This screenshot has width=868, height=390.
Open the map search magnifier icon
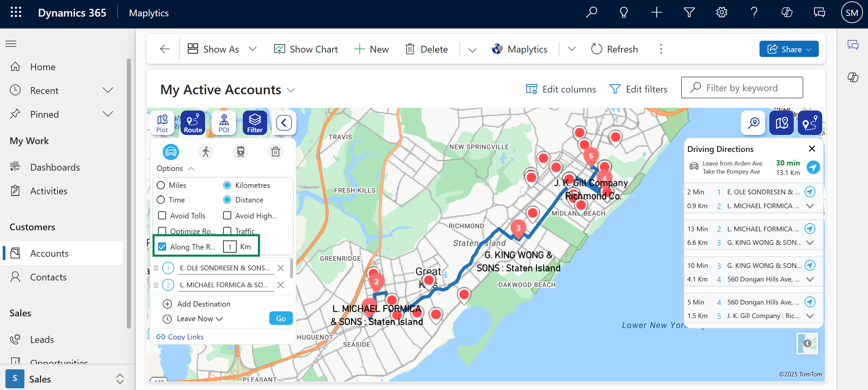tap(753, 123)
